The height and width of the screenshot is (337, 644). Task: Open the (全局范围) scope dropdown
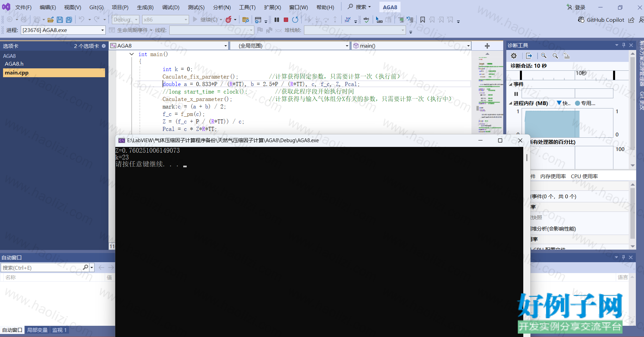pos(290,46)
